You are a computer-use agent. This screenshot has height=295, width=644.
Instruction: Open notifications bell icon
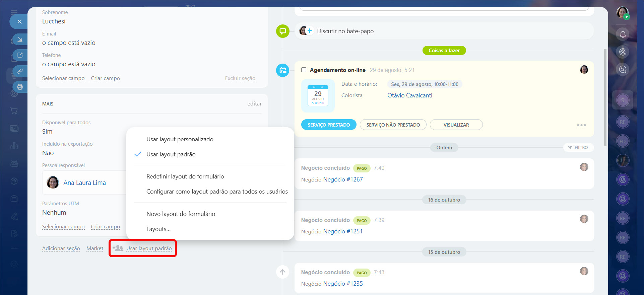click(623, 34)
